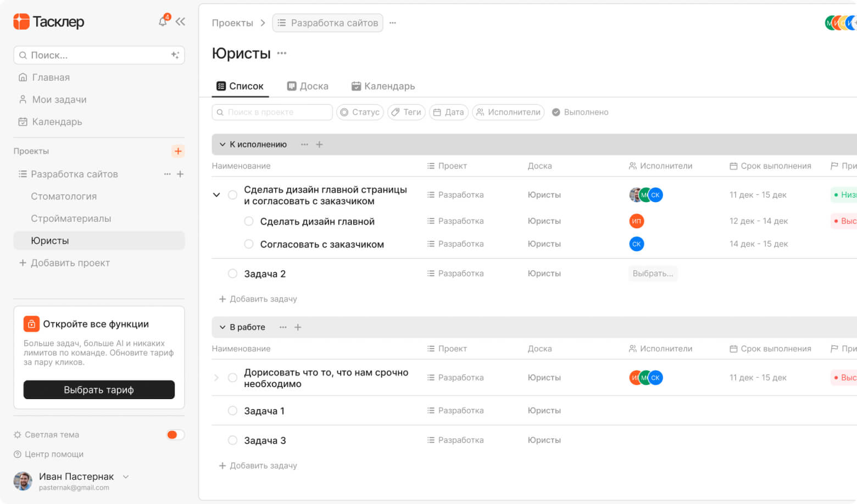Click Добавить задачу under В работе
The width and height of the screenshot is (857, 504).
pos(258,466)
